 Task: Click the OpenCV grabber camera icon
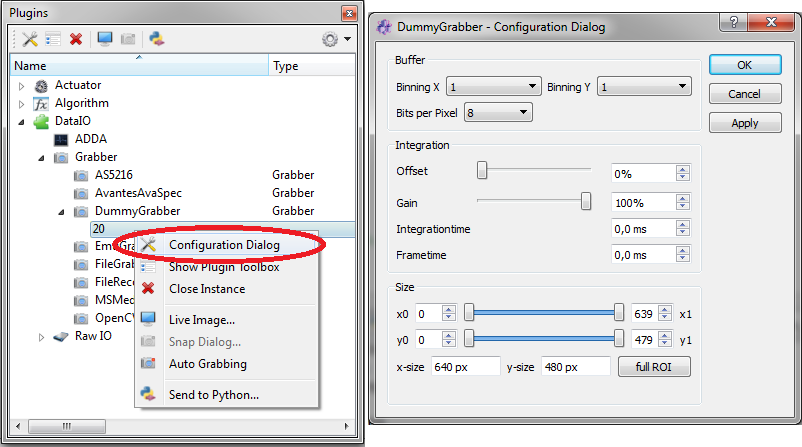tap(81, 319)
